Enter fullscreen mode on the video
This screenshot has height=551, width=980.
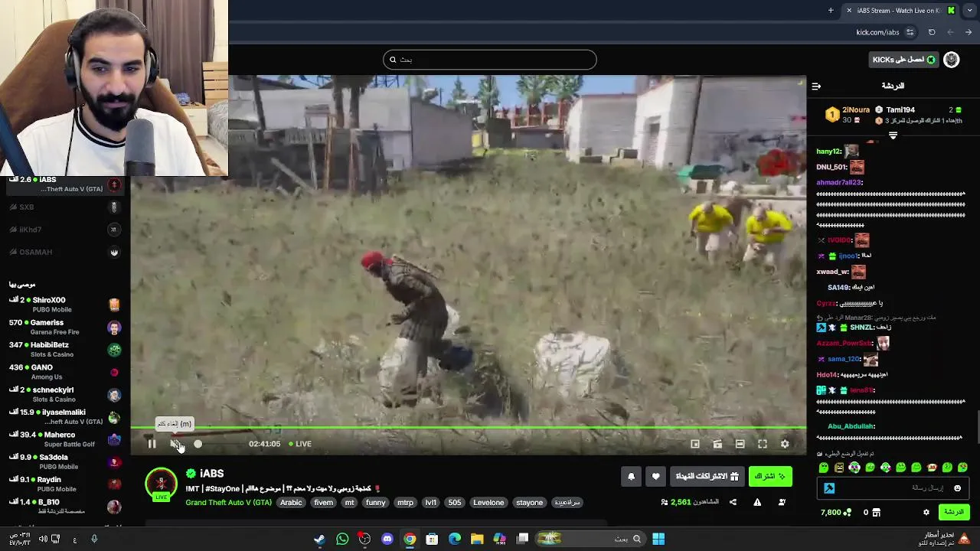click(763, 444)
